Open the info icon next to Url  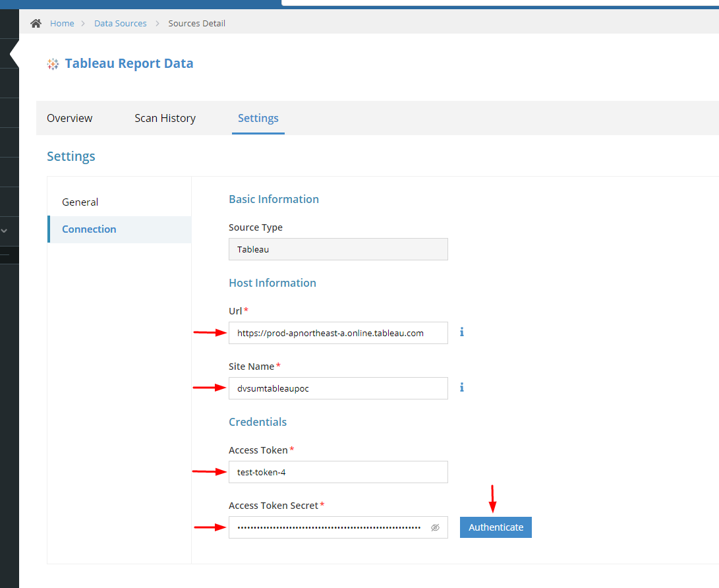pyautogui.click(x=462, y=332)
